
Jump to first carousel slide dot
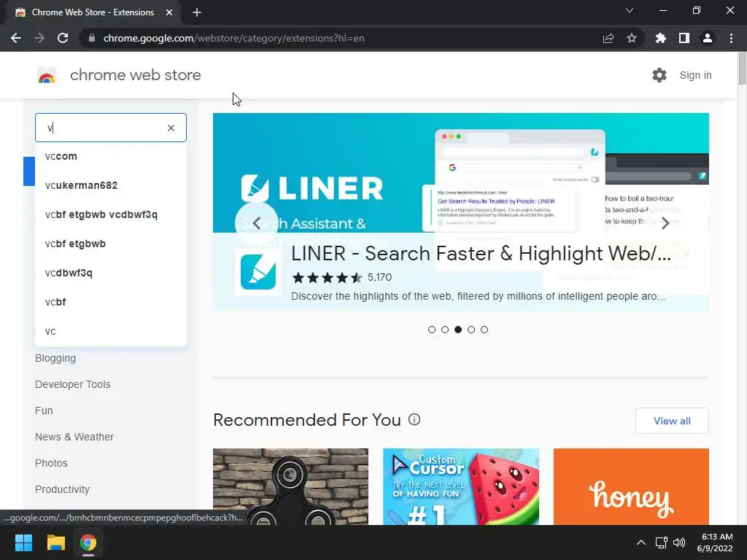coord(432,330)
